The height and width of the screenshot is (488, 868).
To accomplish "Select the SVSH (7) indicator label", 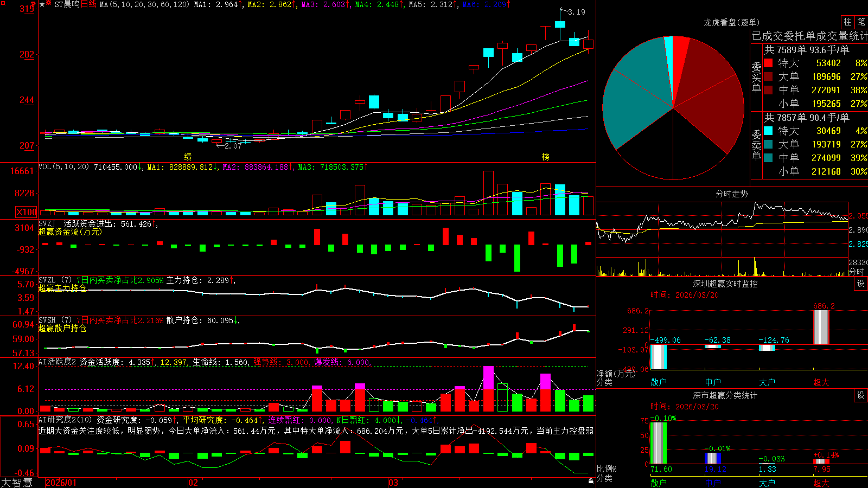I will pos(55,320).
